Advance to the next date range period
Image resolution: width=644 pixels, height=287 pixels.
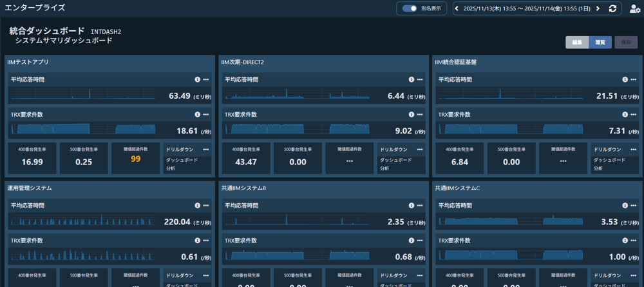598,8
